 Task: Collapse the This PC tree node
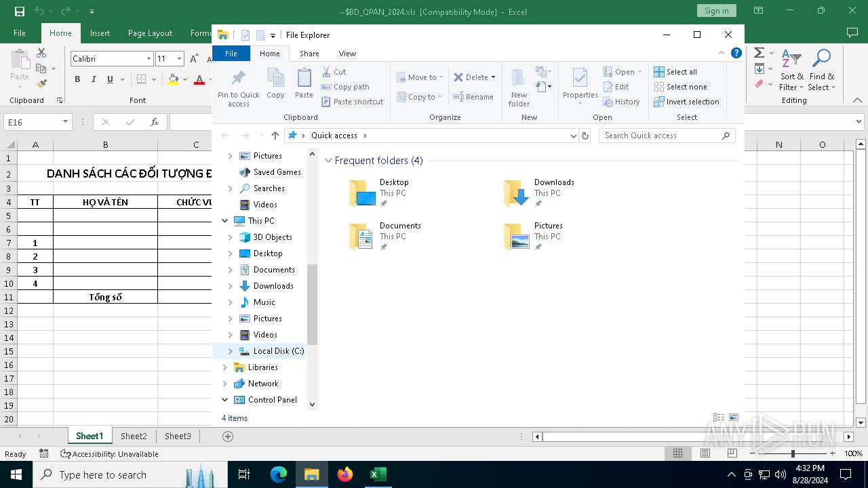[224, 221]
